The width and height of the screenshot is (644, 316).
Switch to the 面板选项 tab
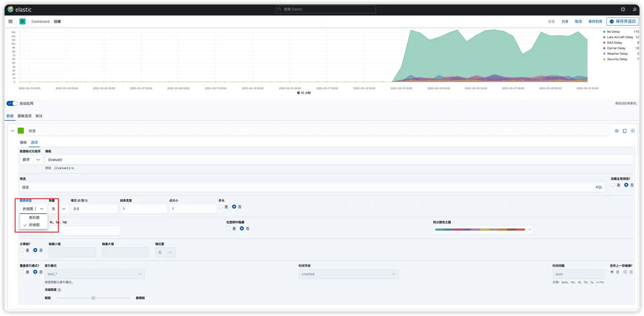(24, 116)
